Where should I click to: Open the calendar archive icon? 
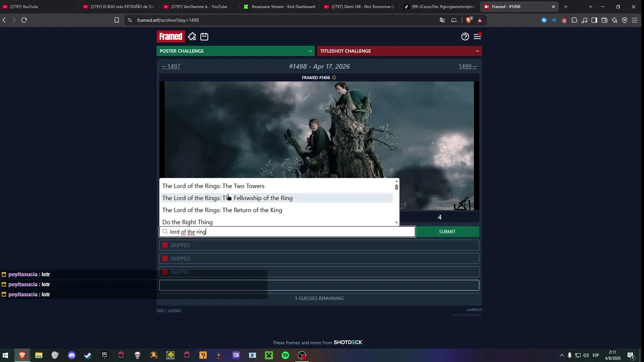pyautogui.click(x=204, y=37)
